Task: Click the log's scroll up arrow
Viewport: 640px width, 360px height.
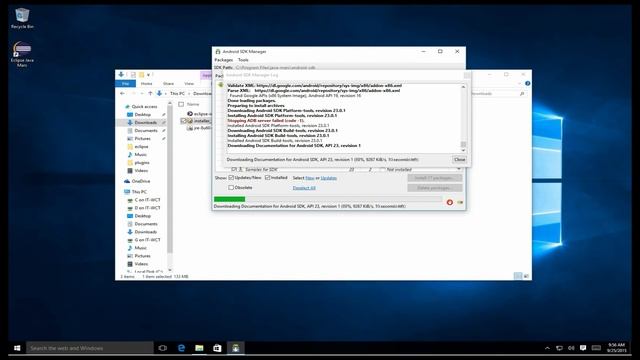Action: tap(463, 87)
